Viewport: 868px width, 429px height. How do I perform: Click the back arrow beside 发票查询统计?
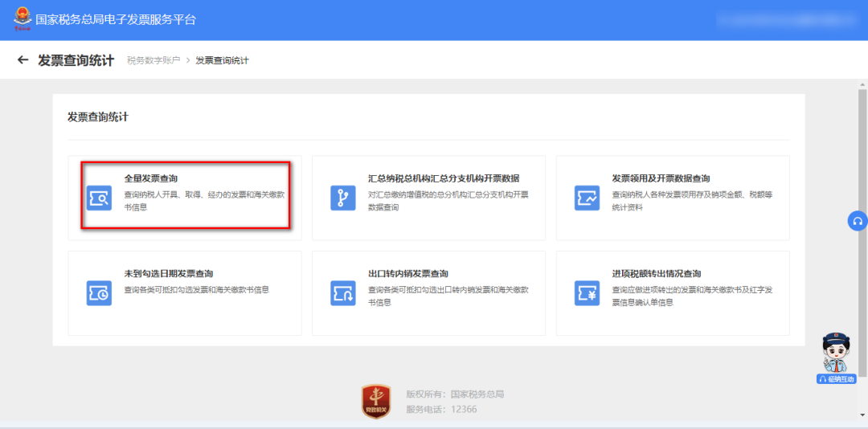(x=23, y=60)
